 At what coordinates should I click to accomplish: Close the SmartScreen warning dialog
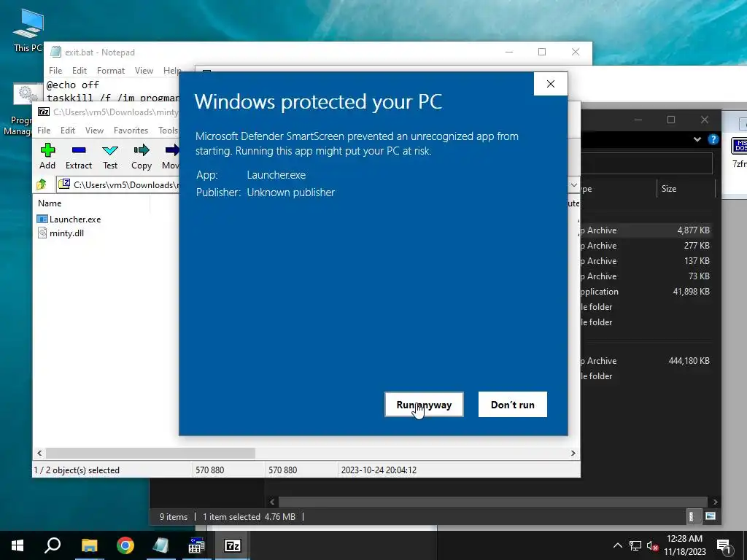click(x=551, y=84)
